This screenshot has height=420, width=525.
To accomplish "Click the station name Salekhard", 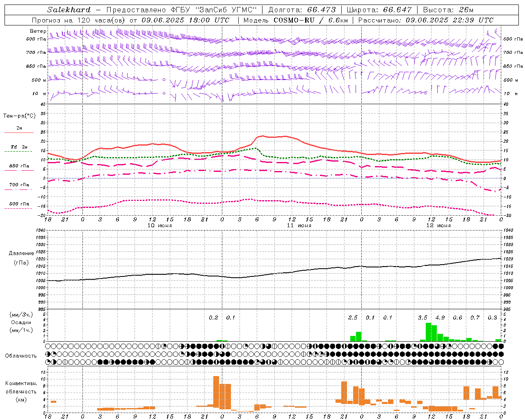I will coord(69,10).
